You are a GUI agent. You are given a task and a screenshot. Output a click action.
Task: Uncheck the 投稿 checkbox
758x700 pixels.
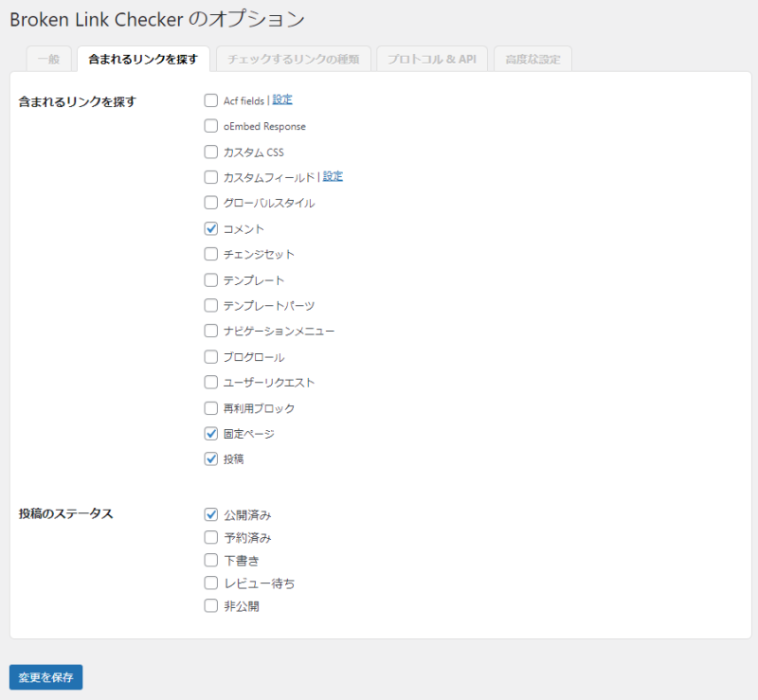click(x=210, y=458)
